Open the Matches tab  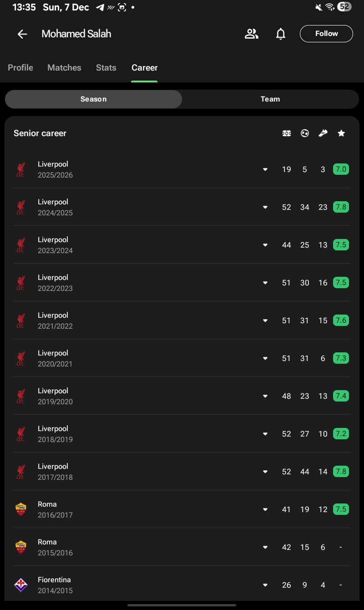click(64, 68)
